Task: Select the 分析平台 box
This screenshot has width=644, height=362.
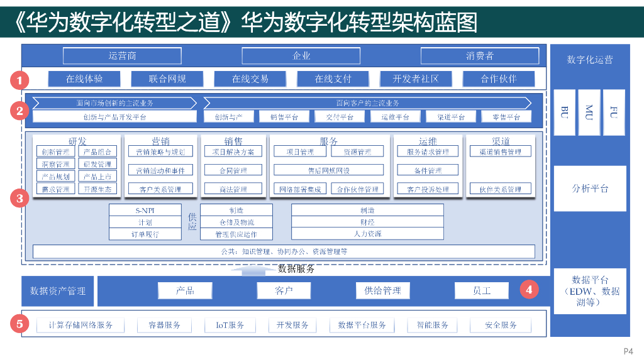Action: pos(590,189)
